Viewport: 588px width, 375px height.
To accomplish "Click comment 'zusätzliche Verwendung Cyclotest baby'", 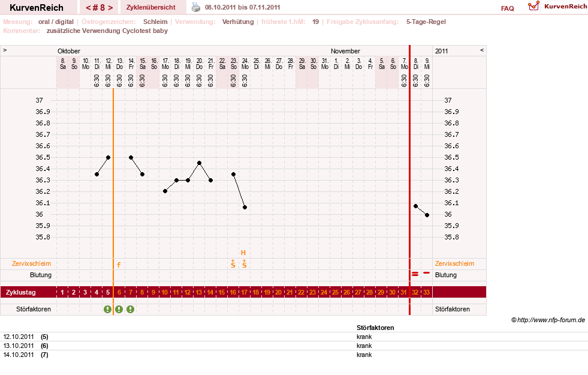I will 107,31.
